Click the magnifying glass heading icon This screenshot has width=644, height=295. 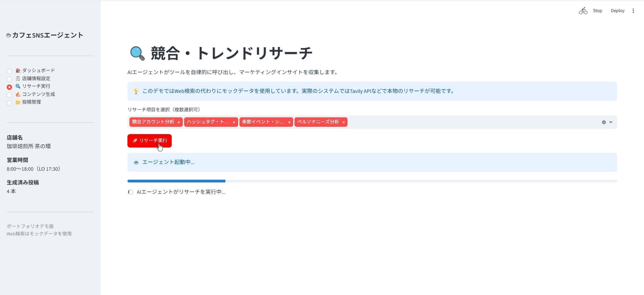pyautogui.click(x=137, y=53)
